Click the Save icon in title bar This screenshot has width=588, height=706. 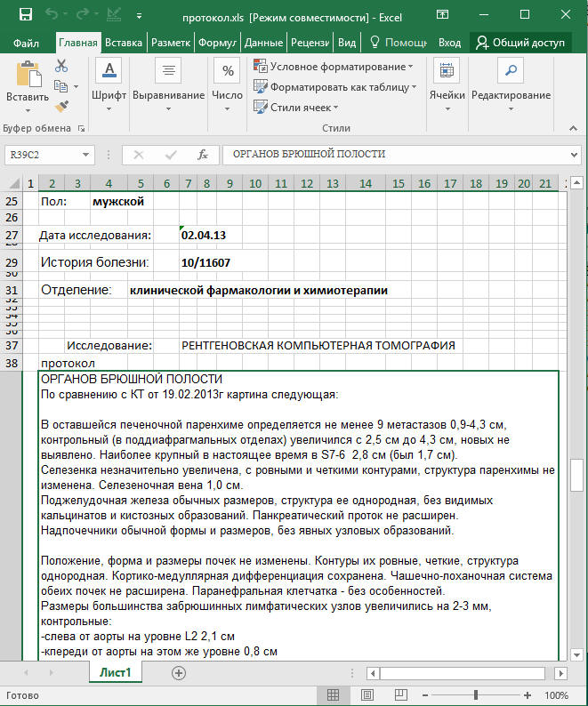point(25,15)
